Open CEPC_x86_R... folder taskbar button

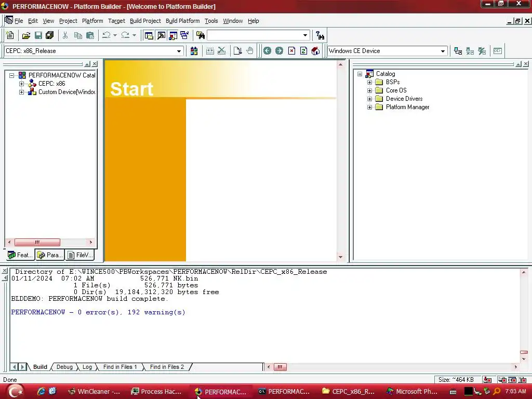click(349, 392)
